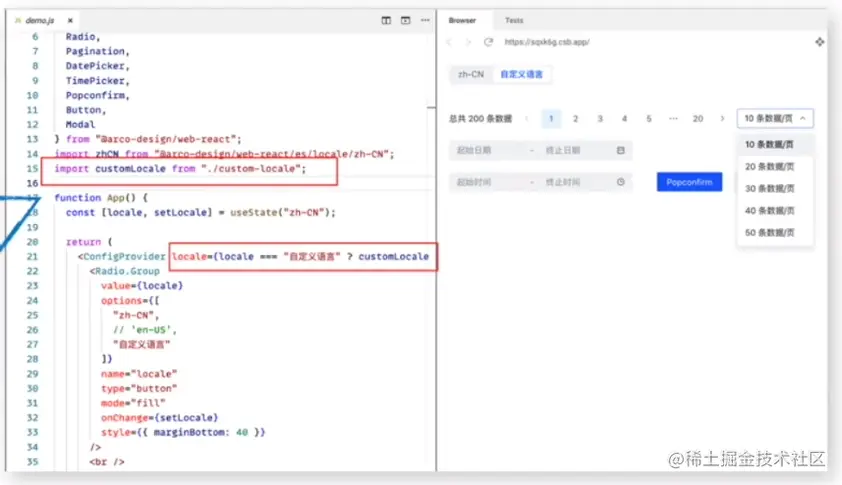Click the preview URL address field
This screenshot has width=842, height=485.
click(x=547, y=42)
